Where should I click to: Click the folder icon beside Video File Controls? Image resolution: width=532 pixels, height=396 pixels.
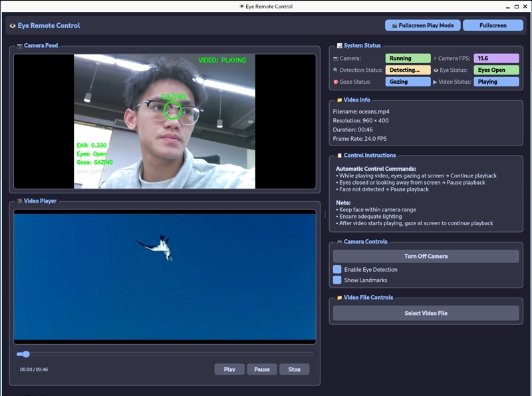coord(339,298)
